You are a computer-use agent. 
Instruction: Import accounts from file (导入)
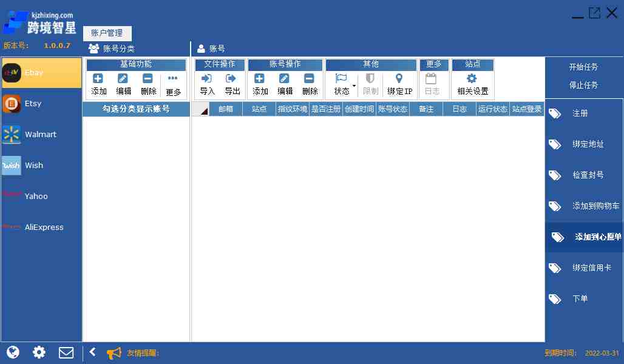(x=207, y=84)
